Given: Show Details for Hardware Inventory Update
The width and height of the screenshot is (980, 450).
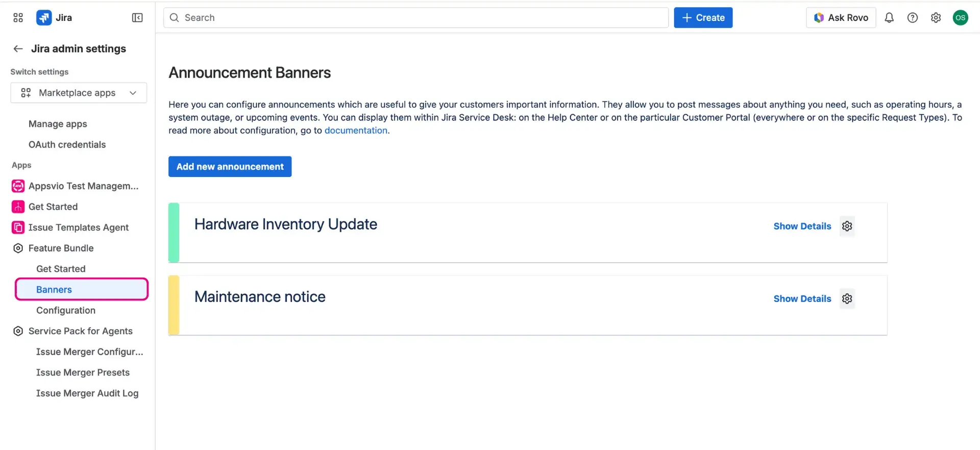Looking at the screenshot, I should [x=802, y=226].
